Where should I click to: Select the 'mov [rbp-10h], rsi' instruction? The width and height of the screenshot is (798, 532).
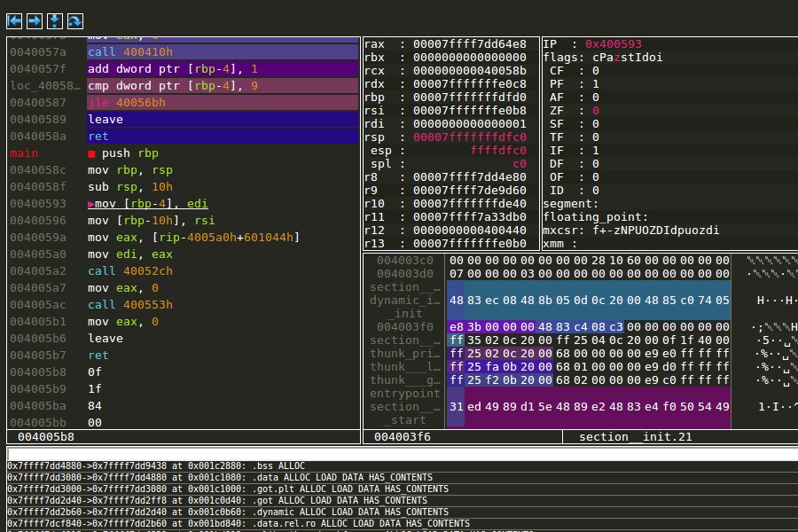point(151,221)
